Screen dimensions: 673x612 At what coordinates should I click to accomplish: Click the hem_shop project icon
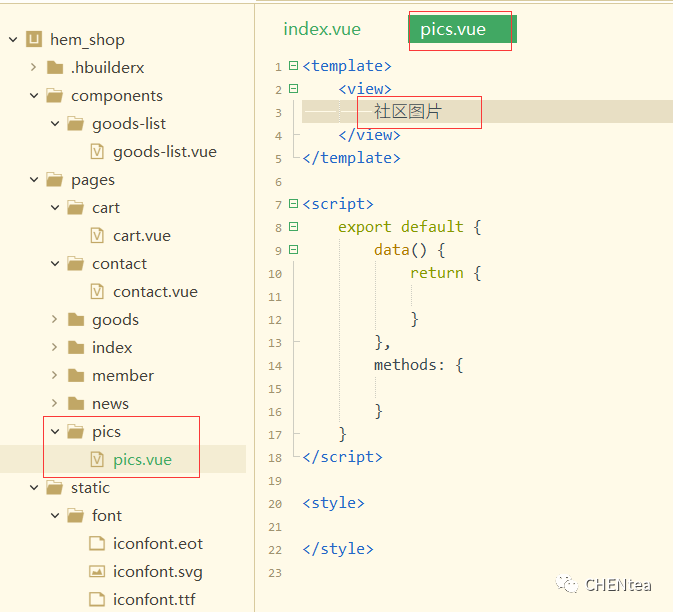coord(33,40)
